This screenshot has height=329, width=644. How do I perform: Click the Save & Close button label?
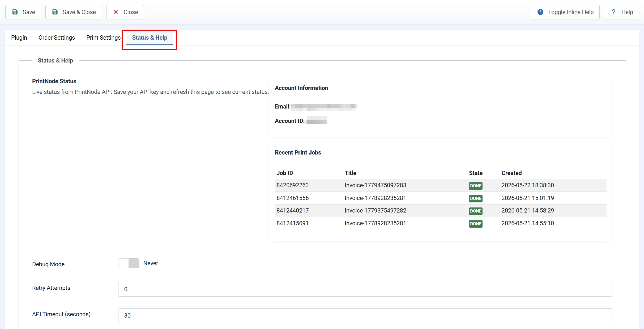pos(79,12)
